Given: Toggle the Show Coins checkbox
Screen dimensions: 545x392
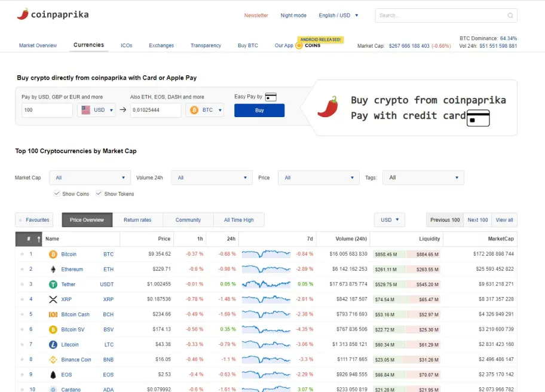Looking at the screenshot, I should pos(57,194).
